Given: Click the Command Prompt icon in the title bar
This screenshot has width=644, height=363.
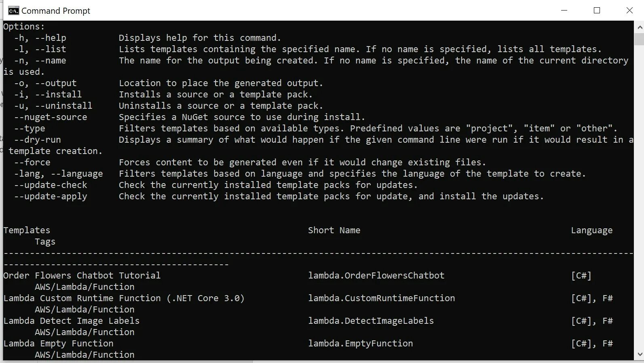Looking at the screenshot, I should pyautogui.click(x=13, y=11).
